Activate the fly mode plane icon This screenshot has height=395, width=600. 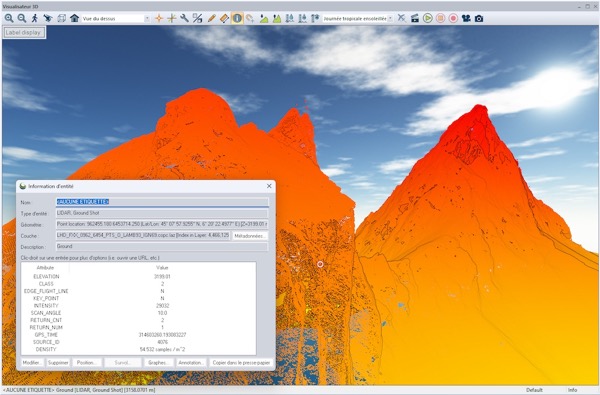(48, 18)
